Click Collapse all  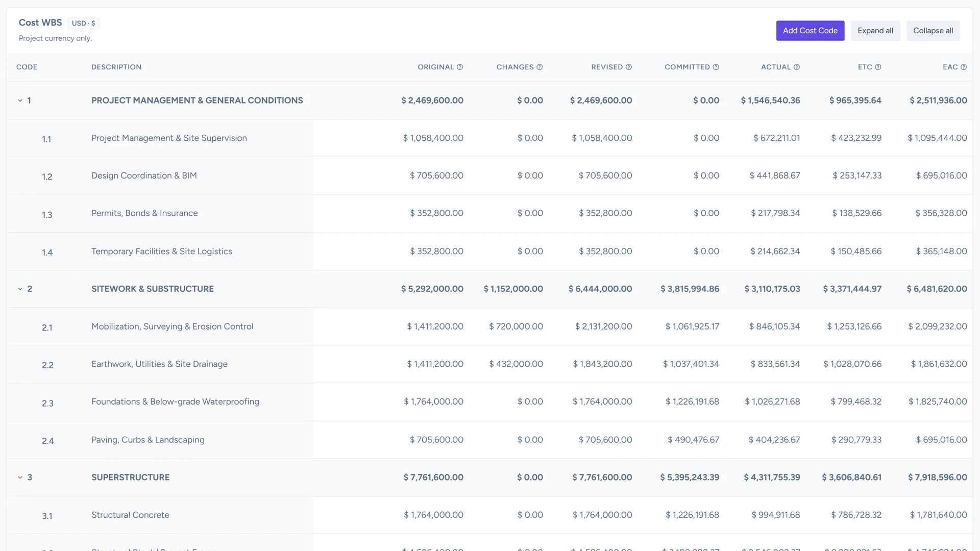tap(933, 31)
